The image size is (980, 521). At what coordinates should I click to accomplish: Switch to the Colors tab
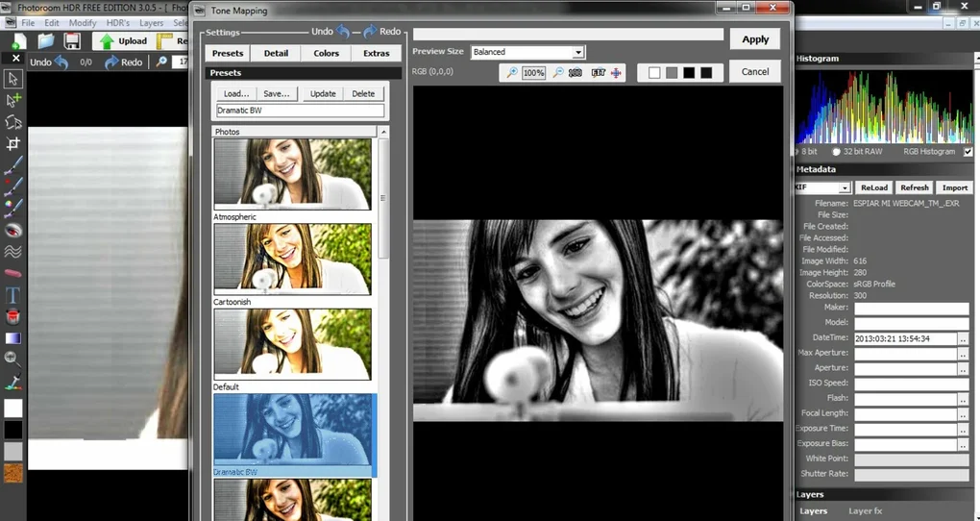coord(327,53)
